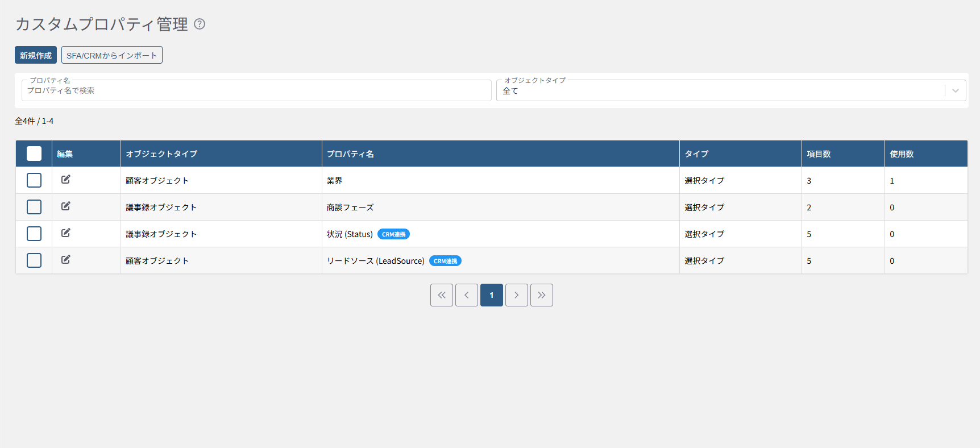Edit the 業界 property row
Viewport: 980px width, 448px height.
(x=66, y=180)
